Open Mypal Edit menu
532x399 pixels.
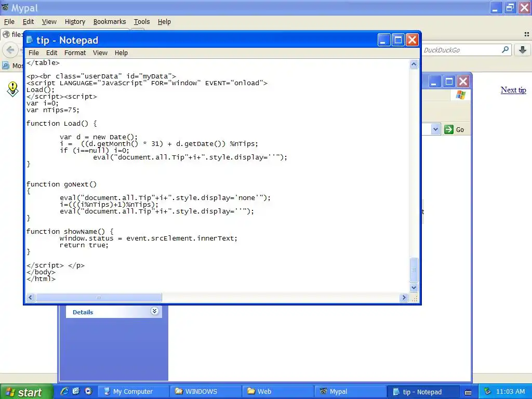click(x=28, y=22)
